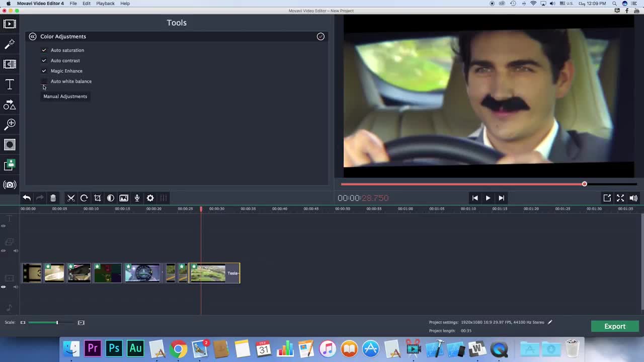Viewport: 644px width, 362px height.
Task: Click the timeline Scale slider handle
Action: click(57, 322)
